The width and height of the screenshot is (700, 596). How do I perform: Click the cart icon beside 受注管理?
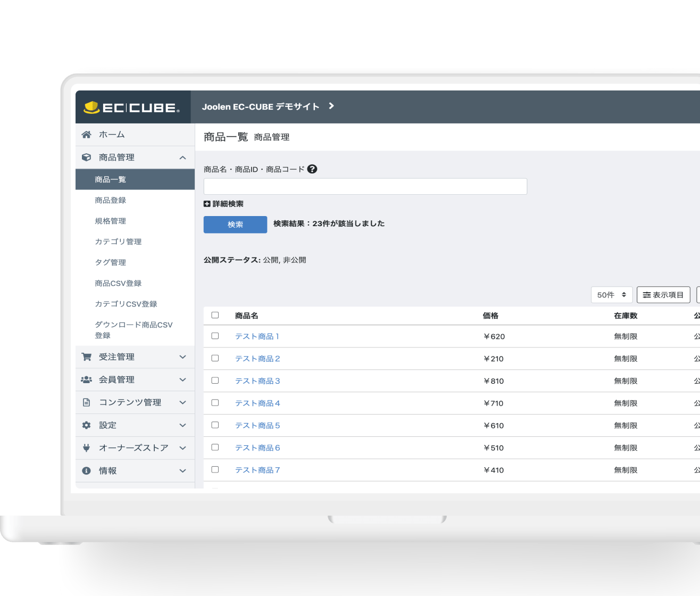point(86,357)
